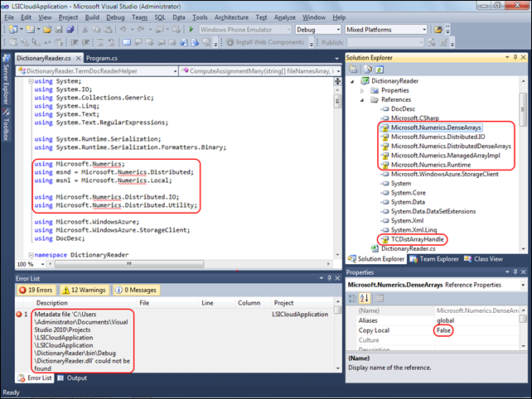Click the open-folder icon beside Mixed Platforms
This screenshot has height=399, width=532.
438,30
